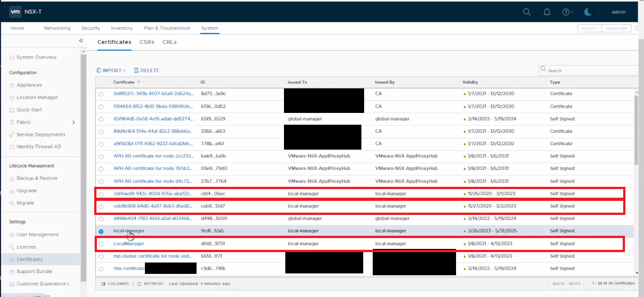Click the trash icon next to DELETE

point(136,70)
